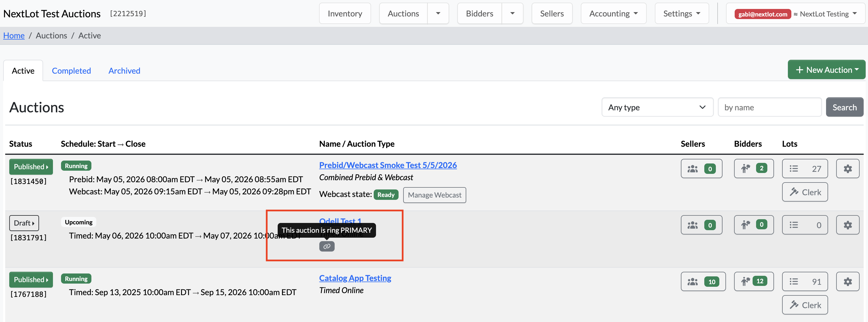The width and height of the screenshot is (868, 322).
Task: Expand the Draft status menu for Odell Test
Action: (24, 223)
